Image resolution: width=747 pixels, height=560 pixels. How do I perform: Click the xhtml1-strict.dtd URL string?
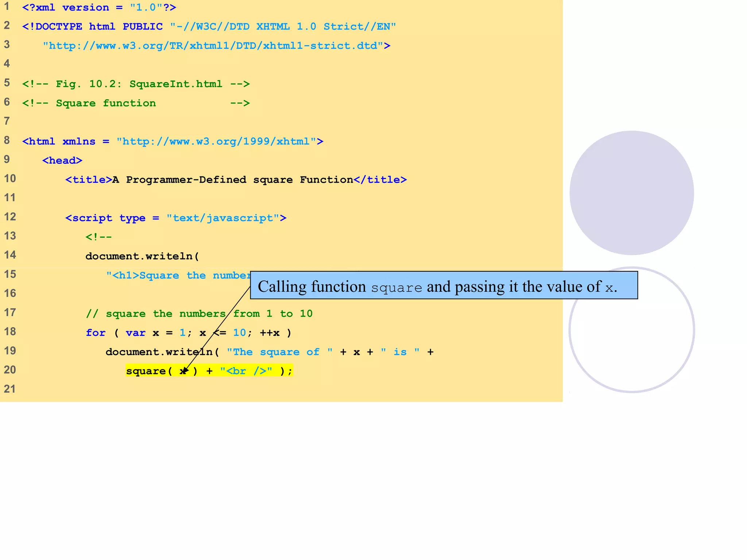214,46
